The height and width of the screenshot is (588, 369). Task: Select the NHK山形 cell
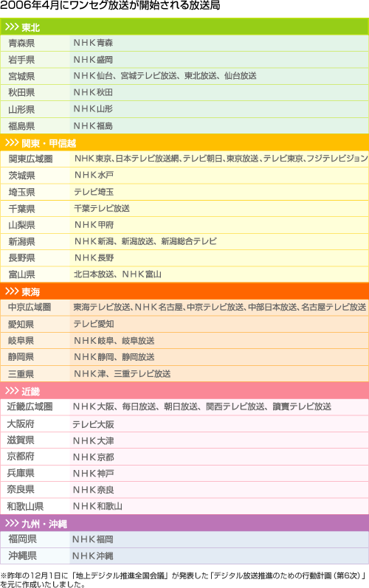(219, 109)
